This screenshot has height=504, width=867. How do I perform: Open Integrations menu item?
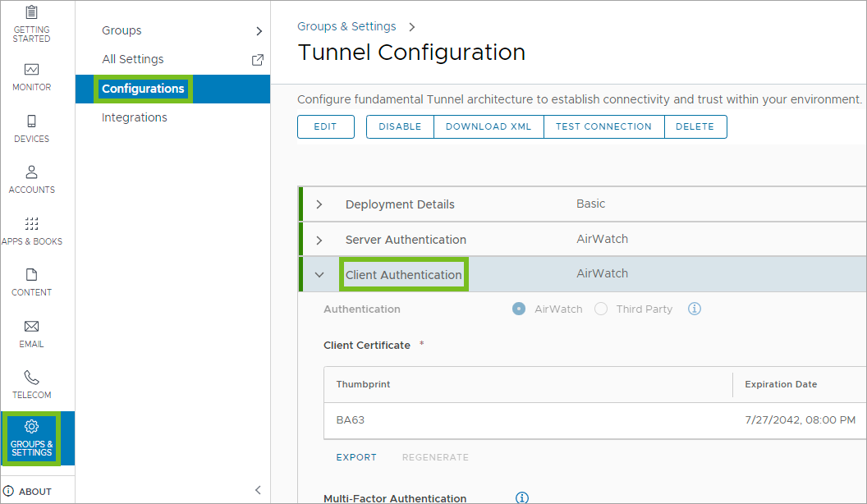coord(135,117)
